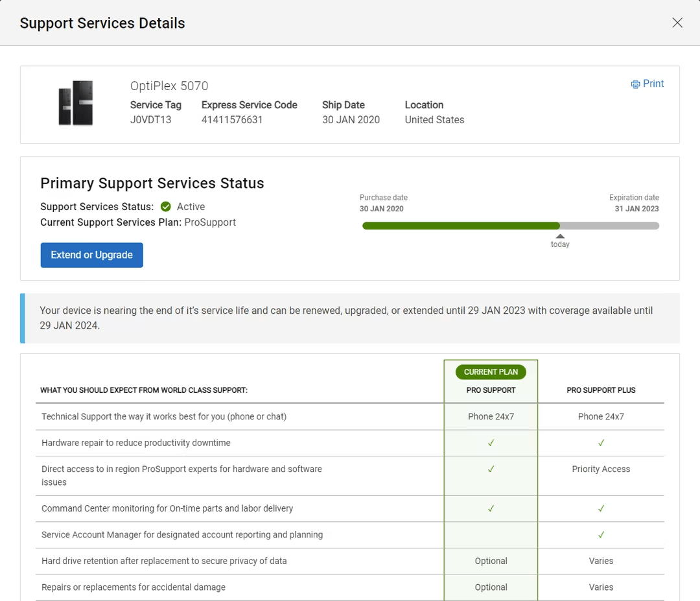Click the green Active status check icon
This screenshot has width=700, height=601.
(x=166, y=207)
